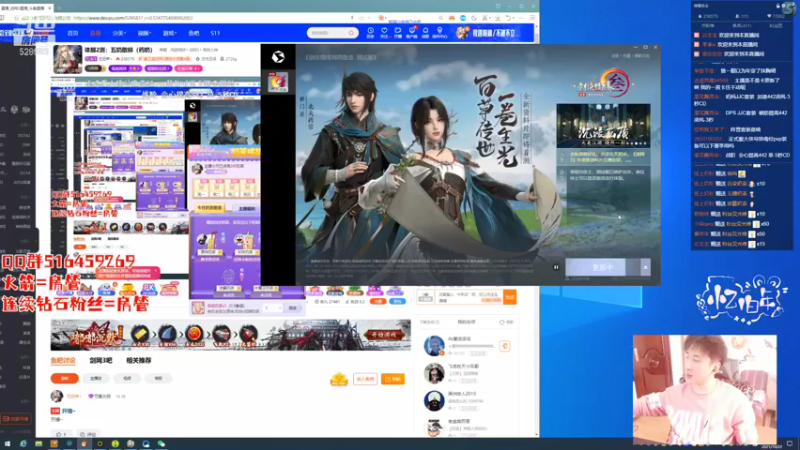Click the chat message input box
Viewport: 800px width, 450px height.
pos(469,296)
